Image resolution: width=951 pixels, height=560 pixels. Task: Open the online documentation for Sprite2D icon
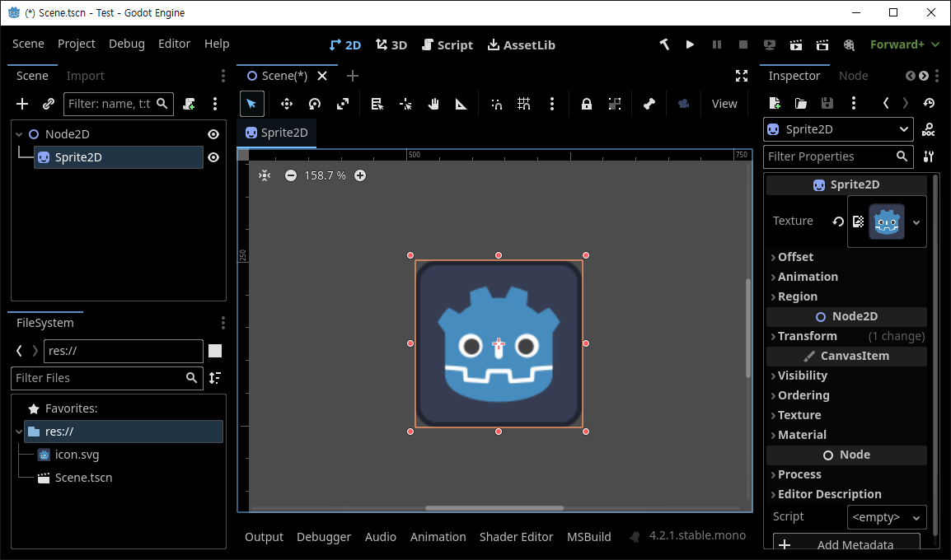(x=928, y=129)
